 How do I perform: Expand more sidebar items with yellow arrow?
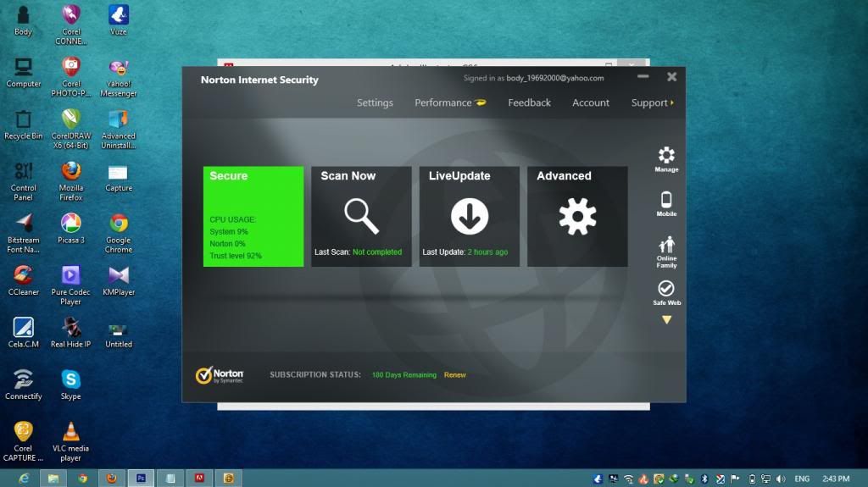tap(666, 320)
